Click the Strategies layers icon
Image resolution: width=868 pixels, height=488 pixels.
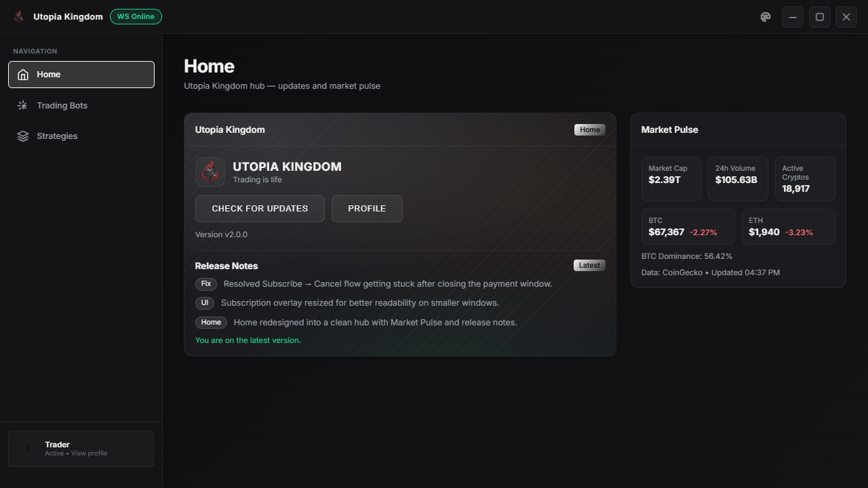click(x=23, y=136)
